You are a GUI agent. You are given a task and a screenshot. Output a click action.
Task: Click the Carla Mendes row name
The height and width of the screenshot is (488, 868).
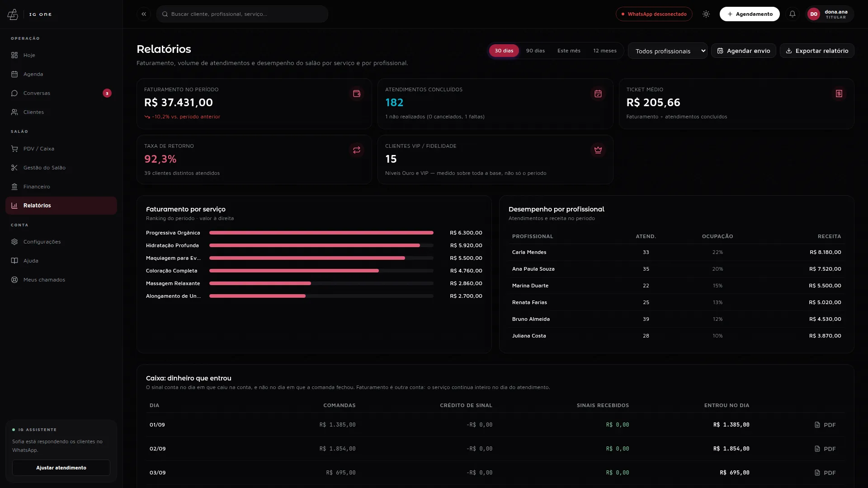pyautogui.click(x=529, y=252)
